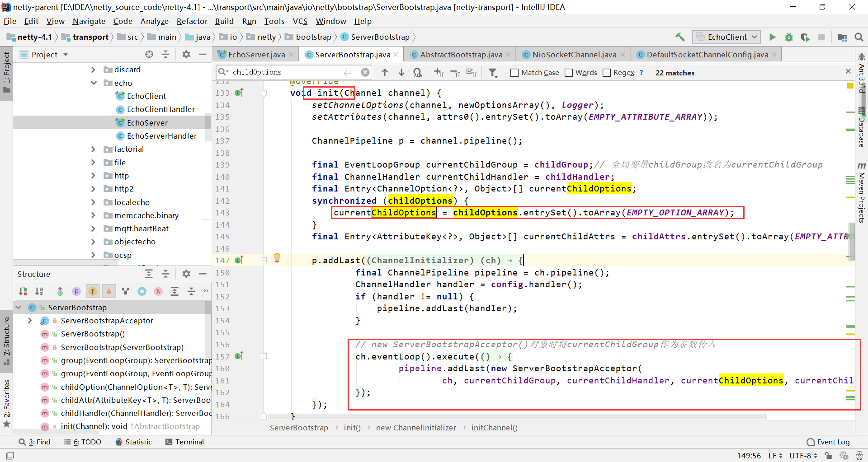Run EchoClient with the green play icon

click(x=773, y=37)
